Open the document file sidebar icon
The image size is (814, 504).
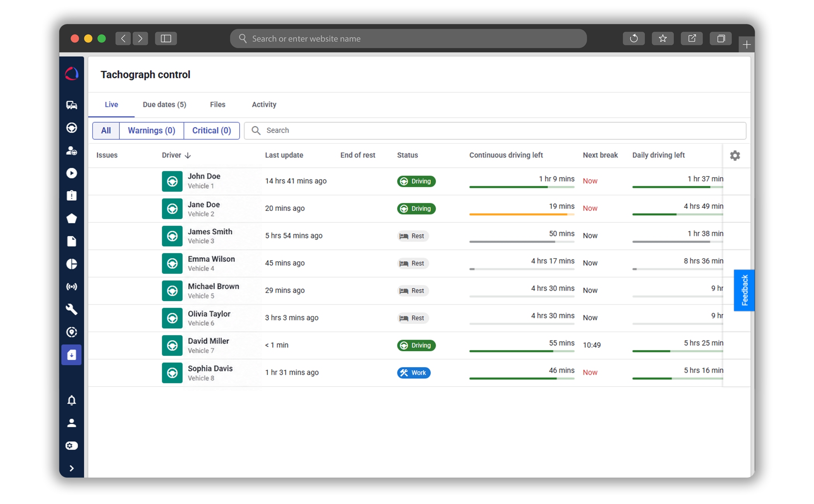(x=72, y=241)
